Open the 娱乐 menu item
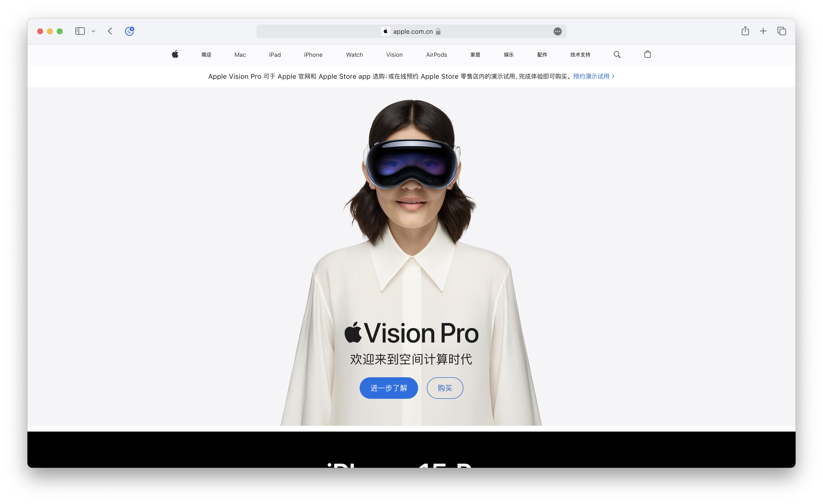Screen dimensions: 823x504 [509, 55]
